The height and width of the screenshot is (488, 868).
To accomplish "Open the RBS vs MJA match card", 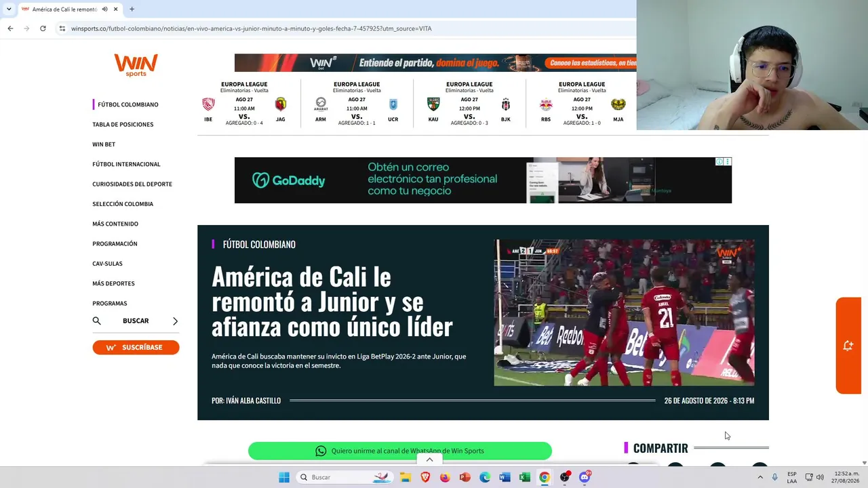I will coord(582,104).
